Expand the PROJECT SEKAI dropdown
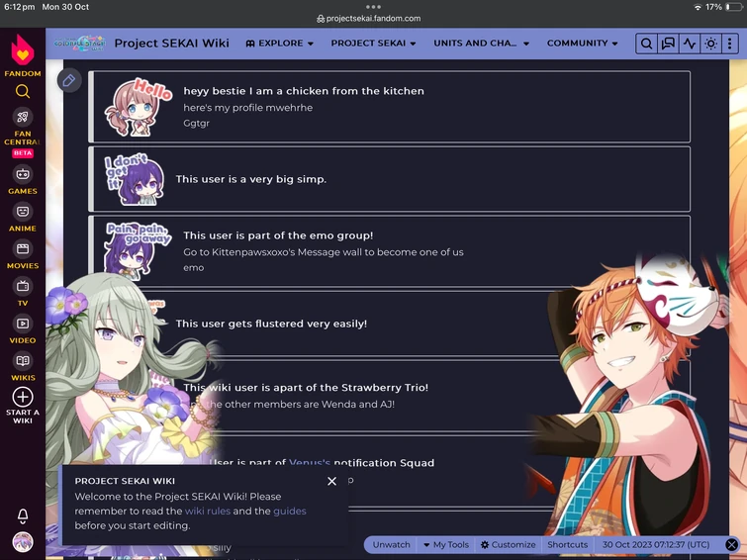 coord(374,44)
